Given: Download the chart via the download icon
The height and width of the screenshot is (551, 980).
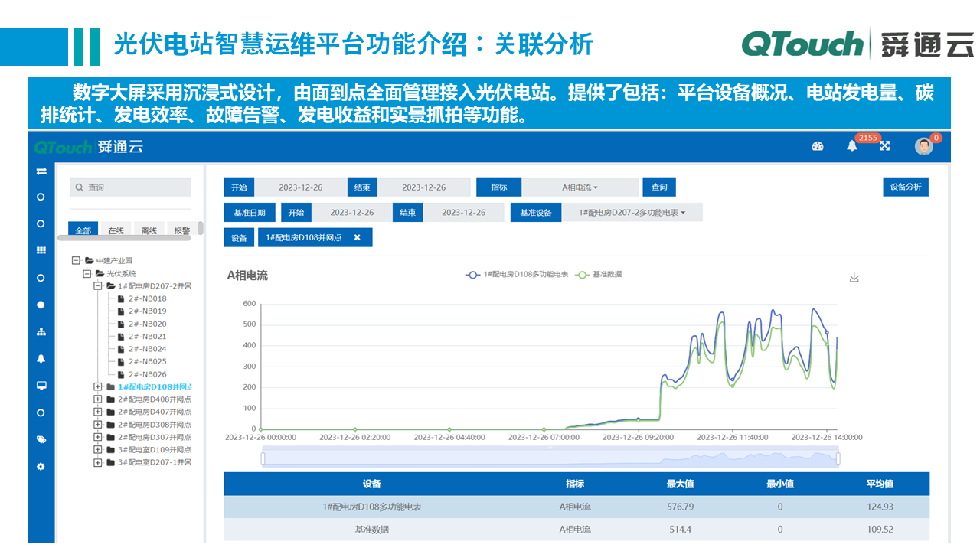Looking at the screenshot, I should (854, 278).
